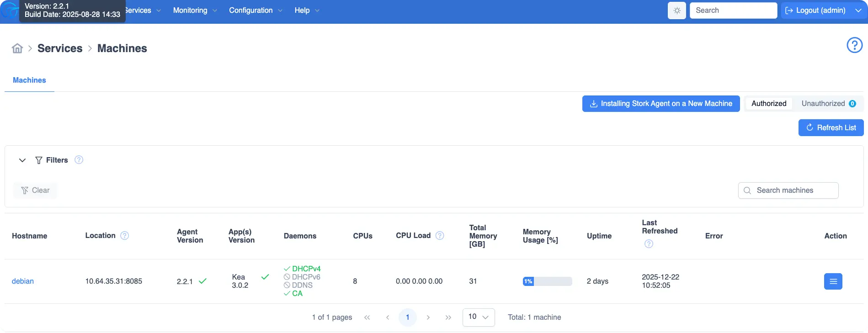Open the rows per page dropdown
Image resolution: width=868 pixels, height=333 pixels.
point(478,317)
